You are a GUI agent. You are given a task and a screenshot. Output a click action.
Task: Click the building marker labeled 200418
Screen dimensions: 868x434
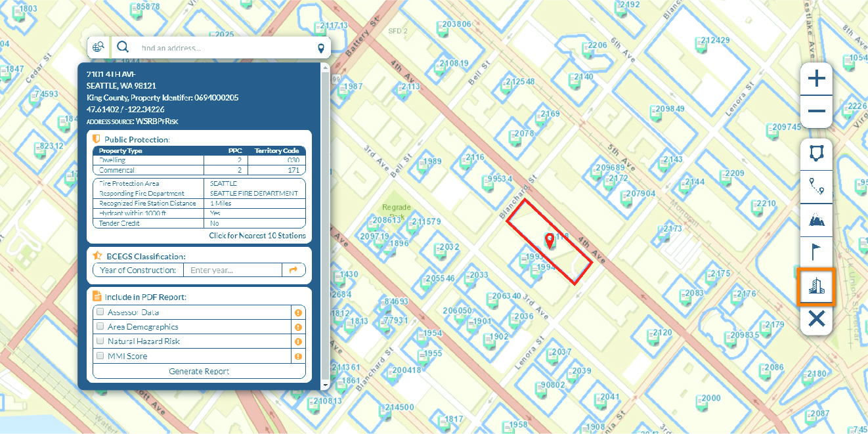[391, 374]
